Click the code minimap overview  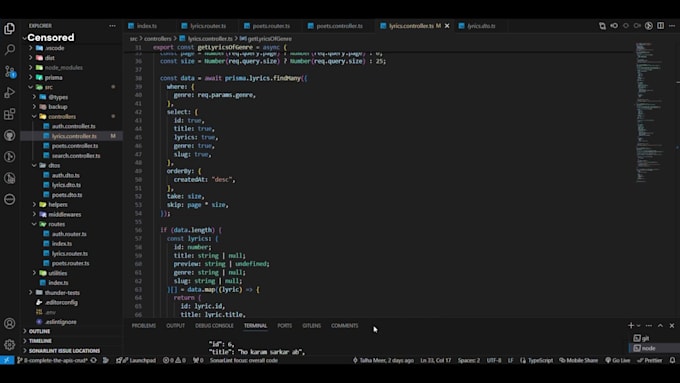(x=651, y=113)
